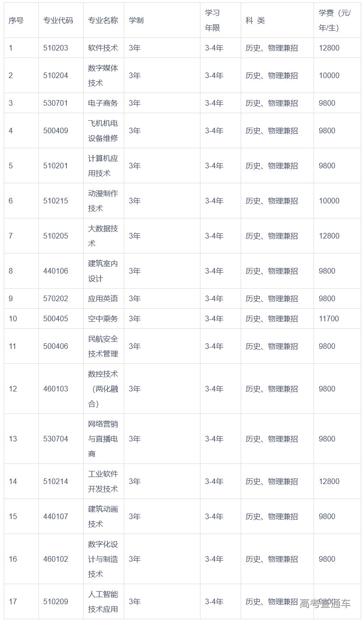The height and width of the screenshot is (622, 364).
Task: Select the 软件技术 major name cell
Action: [103, 48]
